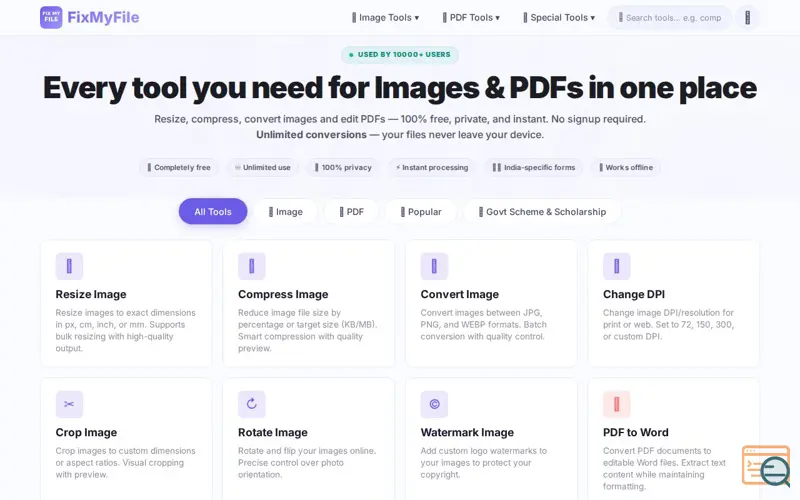Expand the Special Tools dropdown menu
This screenshot has width=800, height=500.
tap(559, 17)
